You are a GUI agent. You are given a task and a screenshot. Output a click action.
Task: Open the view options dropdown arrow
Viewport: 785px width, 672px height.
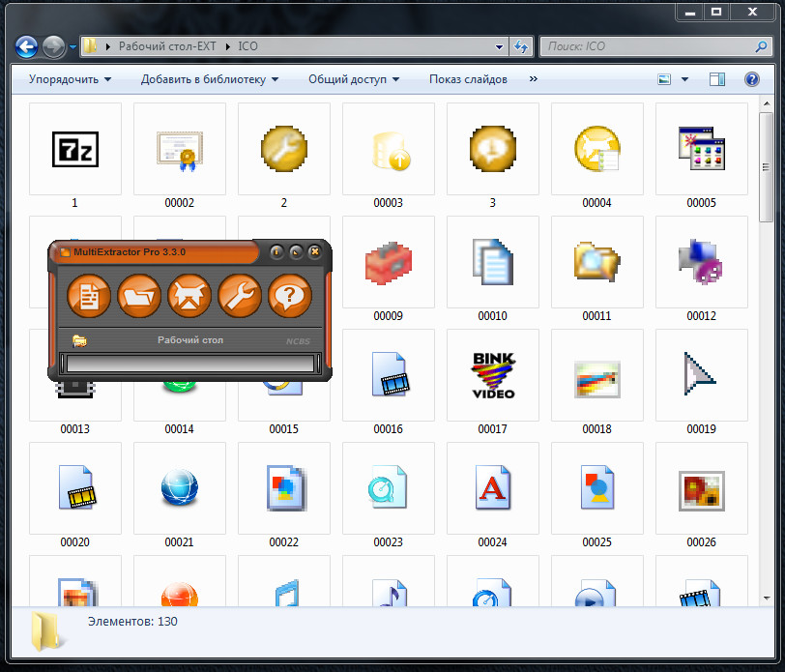click(685, 79)
